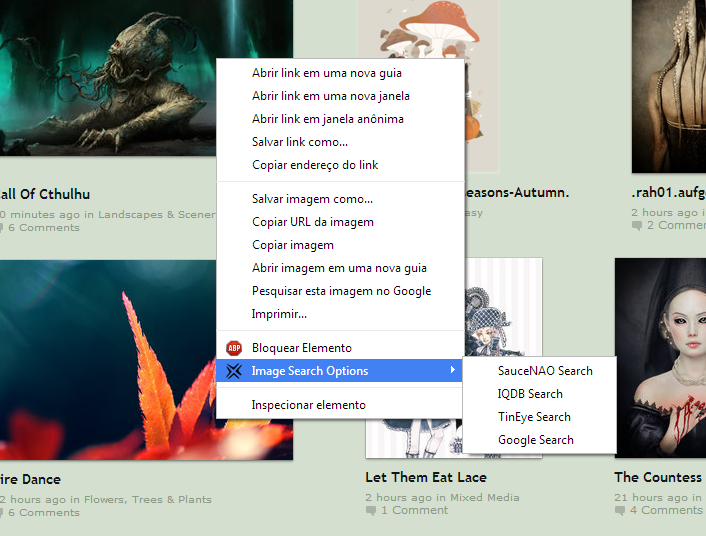The width and height of the screenshot is (706, 536).
Task: Open Flowers, Trees & Plants category link
Action: click(148, 500)
